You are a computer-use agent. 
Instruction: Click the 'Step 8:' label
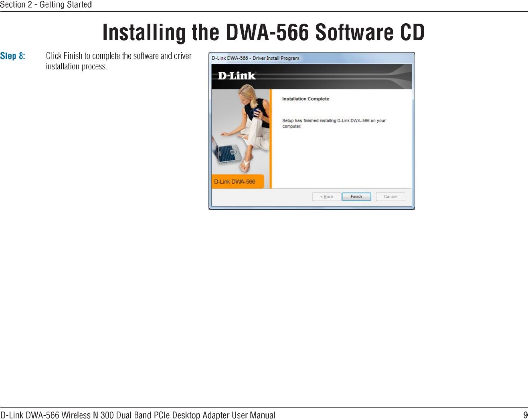pos(13,56)
